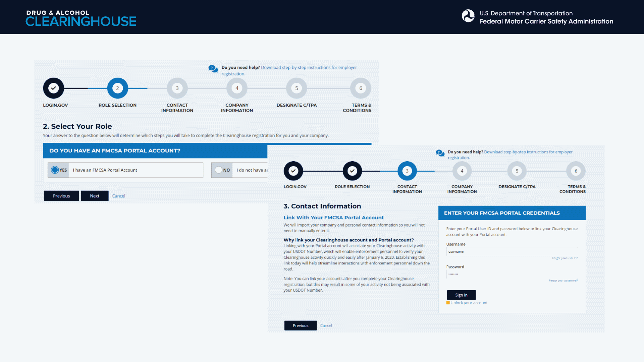
Task: Select YES I have an FMCSA Portal Account
Action: point(55,170)
